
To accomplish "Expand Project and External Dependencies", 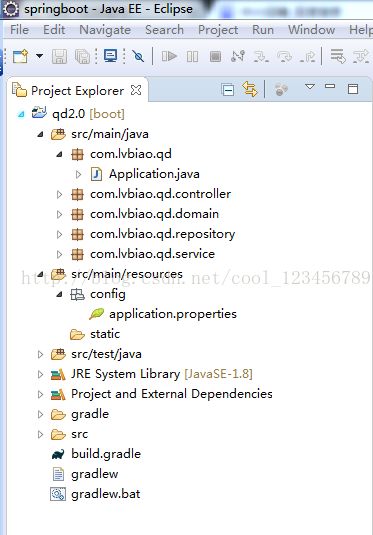I will click(x=40, y=394).
